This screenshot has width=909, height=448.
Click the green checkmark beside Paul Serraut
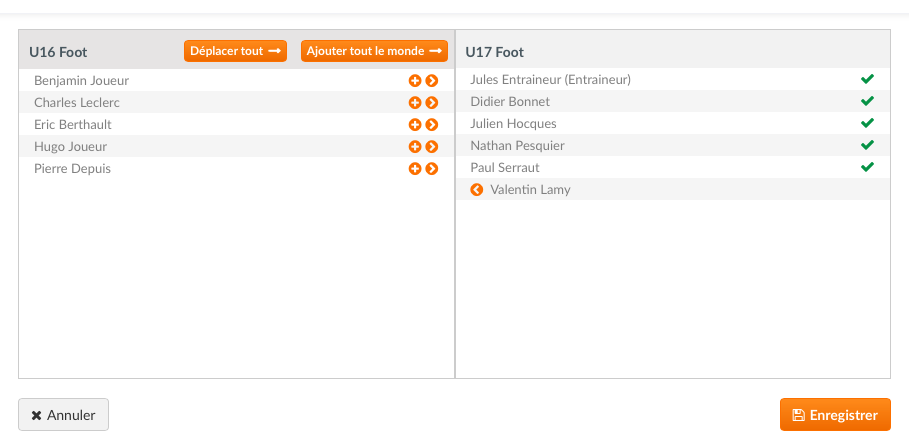(x=867, y=167)
